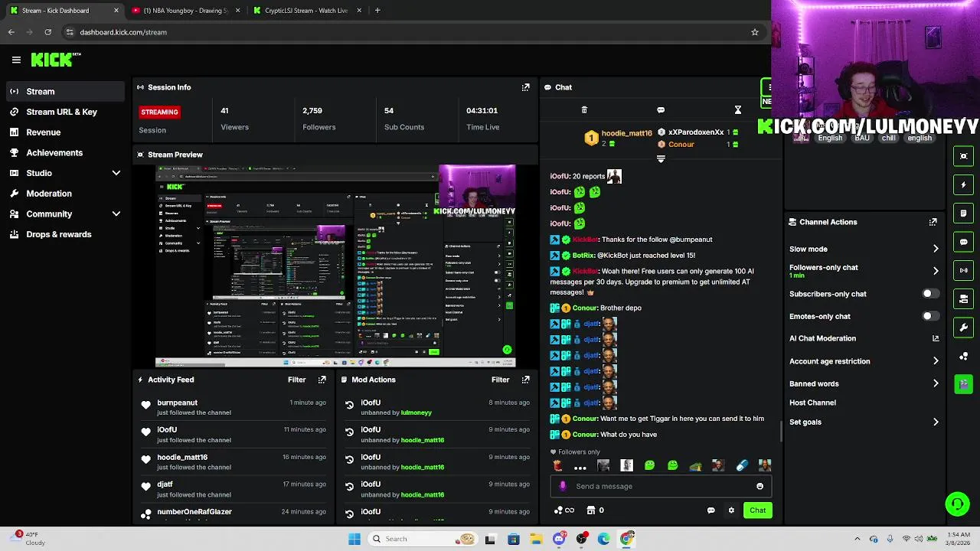Screen dimensions: 980x551
Task: Expand the chat leaderboard chevron
Action: [x=661, y=159]
